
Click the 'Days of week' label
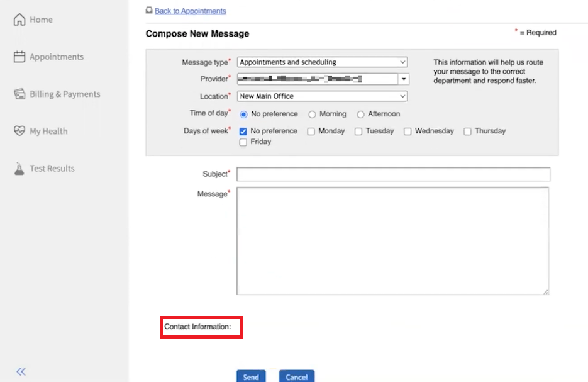coord(207,131)
